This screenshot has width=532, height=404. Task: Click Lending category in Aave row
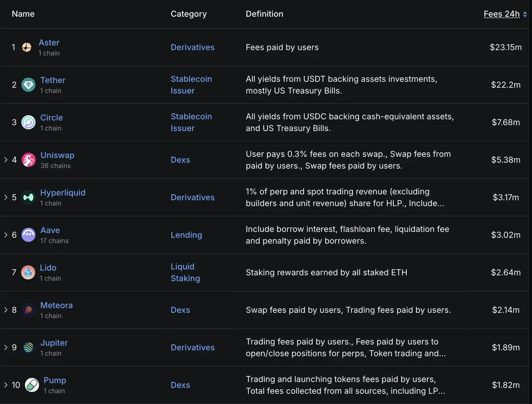(186, 235)
